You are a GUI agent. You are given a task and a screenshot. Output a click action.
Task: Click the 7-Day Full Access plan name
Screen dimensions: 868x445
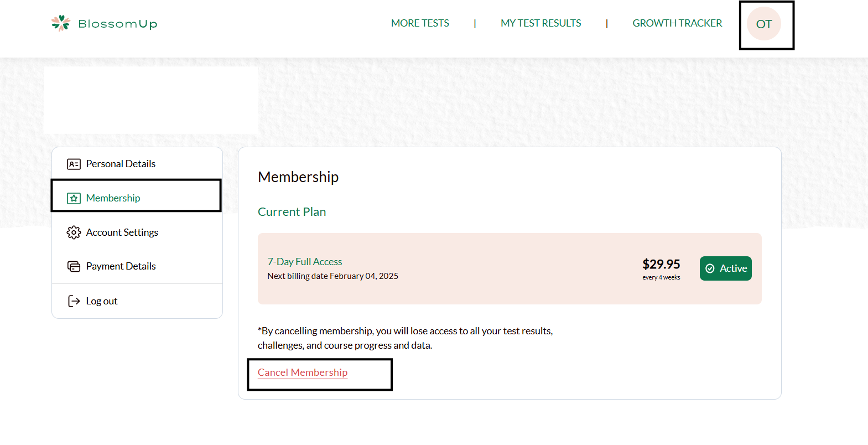305,262
